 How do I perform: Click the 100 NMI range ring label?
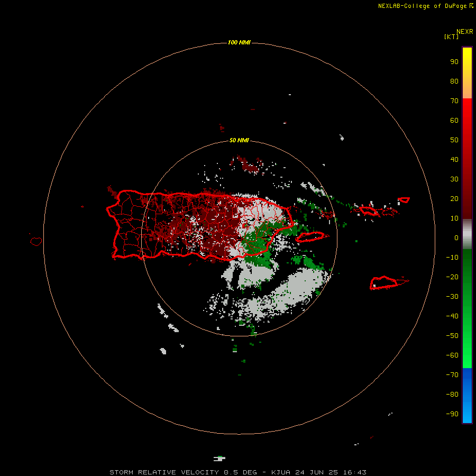[x=239, y=42]
